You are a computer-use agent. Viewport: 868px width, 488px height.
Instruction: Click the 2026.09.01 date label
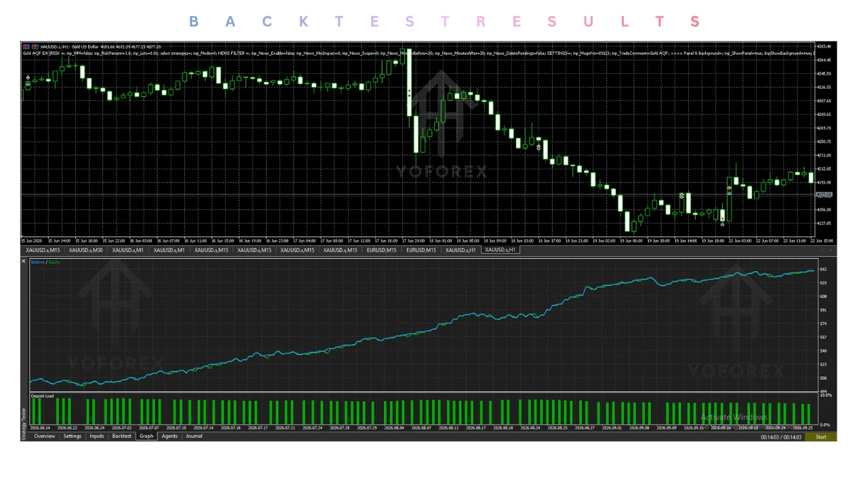[612, 428]
